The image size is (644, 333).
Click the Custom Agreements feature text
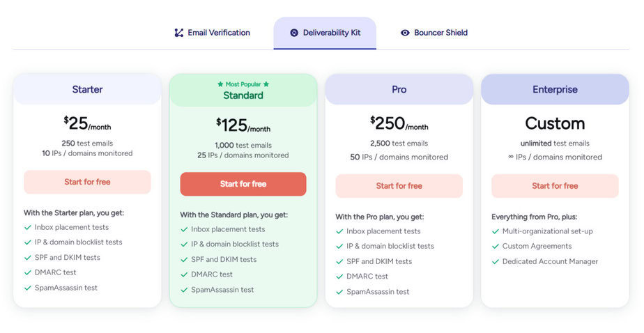coord(537,247)
